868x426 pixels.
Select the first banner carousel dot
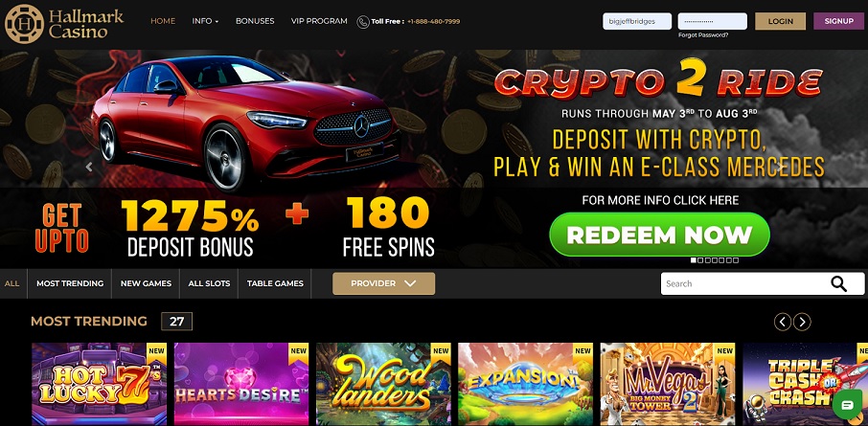(x=694, y=260)
